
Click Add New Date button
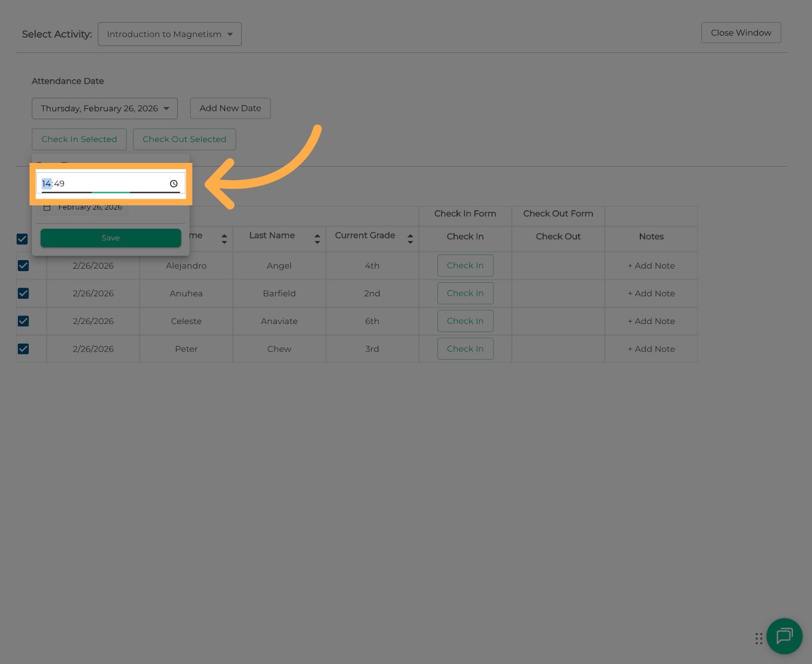[x=230, y=109]
